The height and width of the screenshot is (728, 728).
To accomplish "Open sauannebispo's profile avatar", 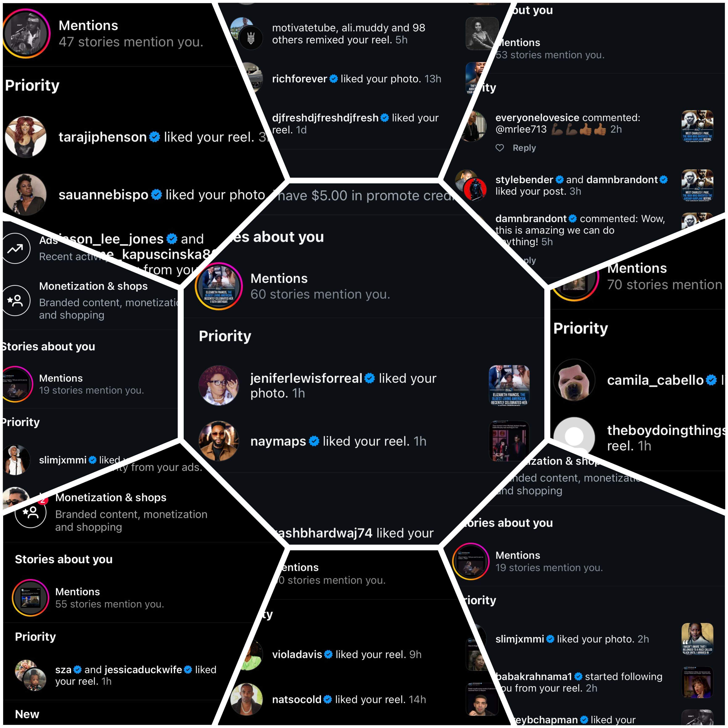I will pos(26,194).
